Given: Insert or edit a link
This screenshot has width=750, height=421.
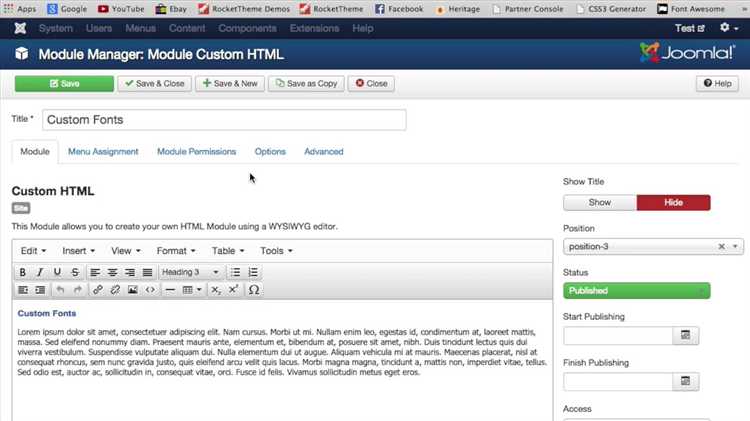Looking at the screenshot, I should 98,290.
